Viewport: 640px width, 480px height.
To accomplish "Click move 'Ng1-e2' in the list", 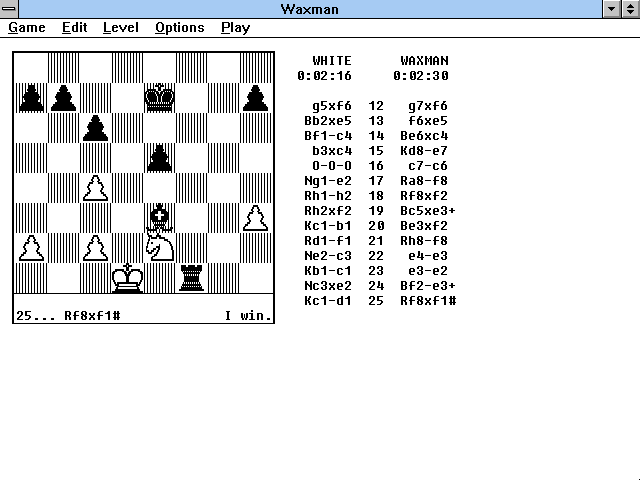I will (x=328, y=181).
